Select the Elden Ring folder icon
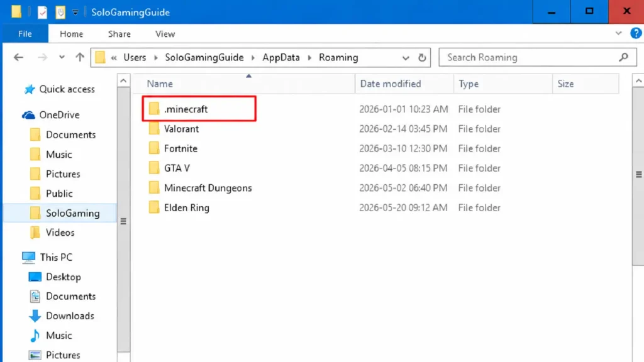The width and height of the screenshot is (644, 362). [x=154, y=207]
